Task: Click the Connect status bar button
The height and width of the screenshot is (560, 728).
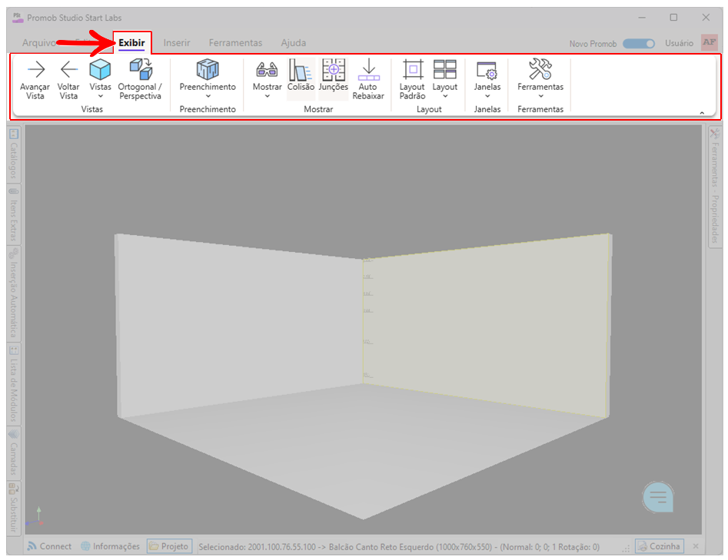Action: [49, 546]
